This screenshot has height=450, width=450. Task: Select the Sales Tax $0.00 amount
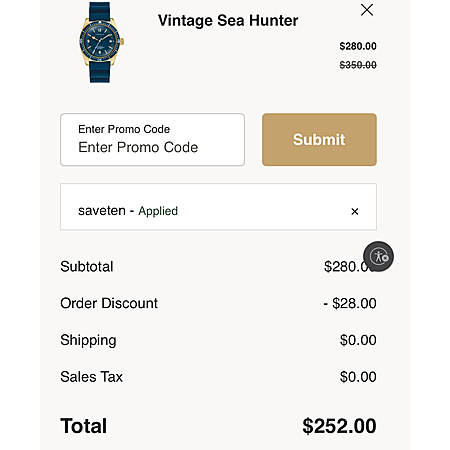point(358,377)
